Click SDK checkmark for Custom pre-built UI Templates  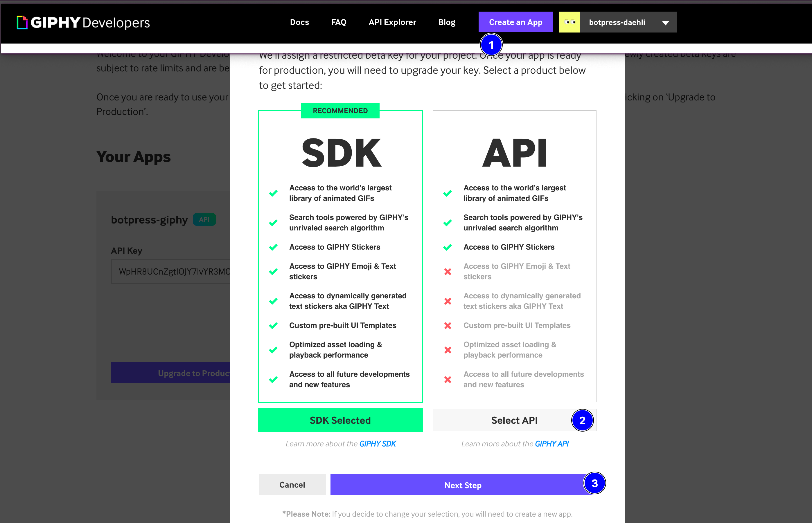tap(273, 326)
